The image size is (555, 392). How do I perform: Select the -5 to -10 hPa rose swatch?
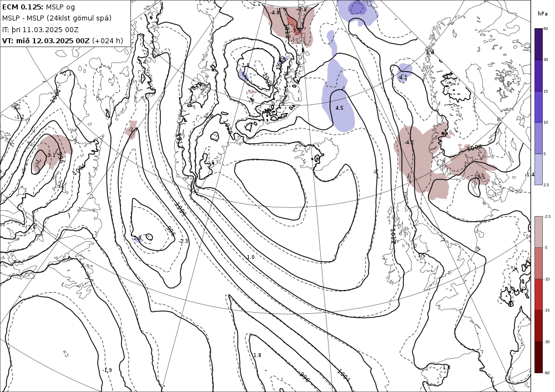click(x=538, y=263)
